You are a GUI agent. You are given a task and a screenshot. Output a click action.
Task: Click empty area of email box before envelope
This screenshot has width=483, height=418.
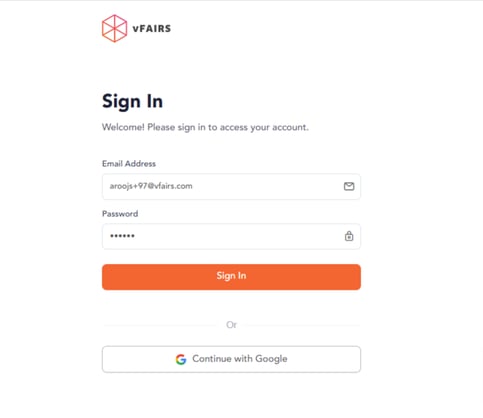267,186
